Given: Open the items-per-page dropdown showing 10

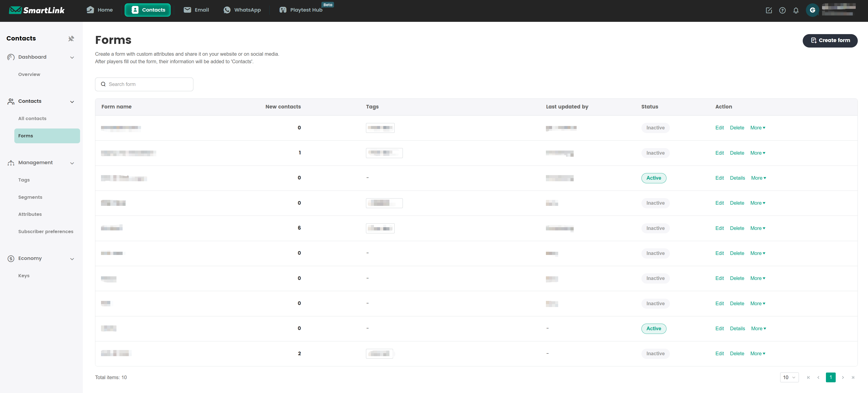Looking at the screenshot, I should tap(789, 378).
